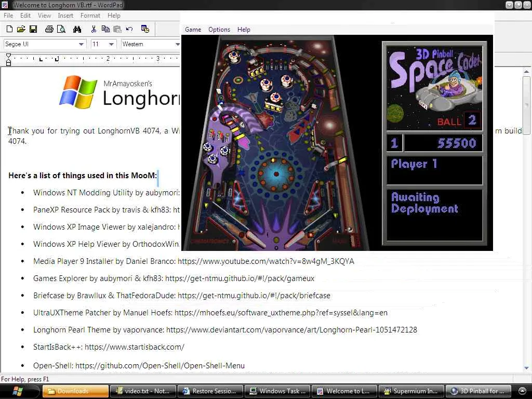Click the WordPad title bar app icon

4,5
